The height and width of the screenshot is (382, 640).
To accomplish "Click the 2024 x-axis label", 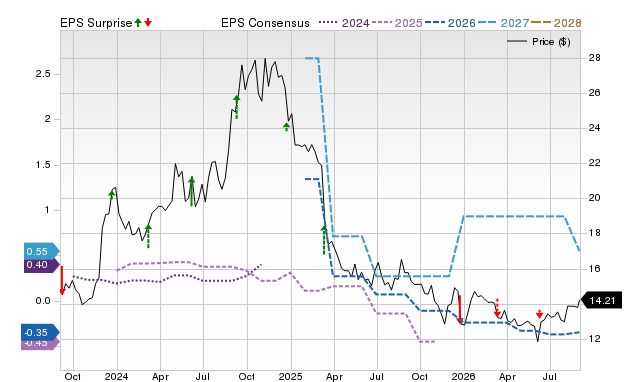I will (x=116, y=376).
